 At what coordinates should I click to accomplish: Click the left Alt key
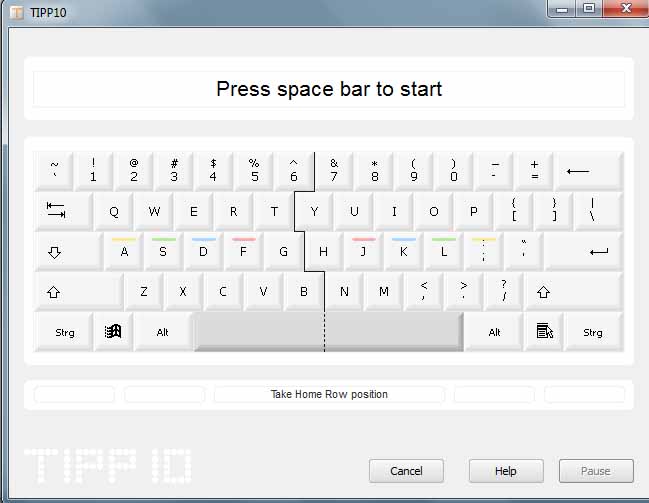[x=163, y=332]
